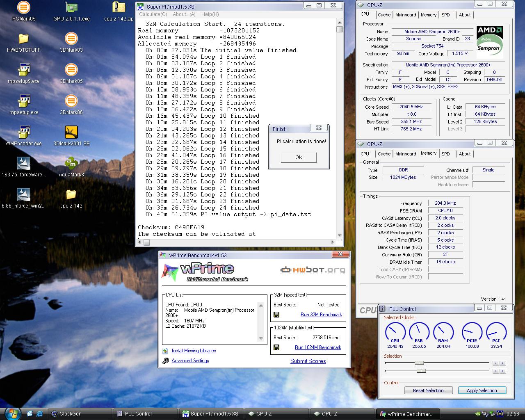Switch to Mainboard tab in top CPU-Z

(x=406, y=15)
